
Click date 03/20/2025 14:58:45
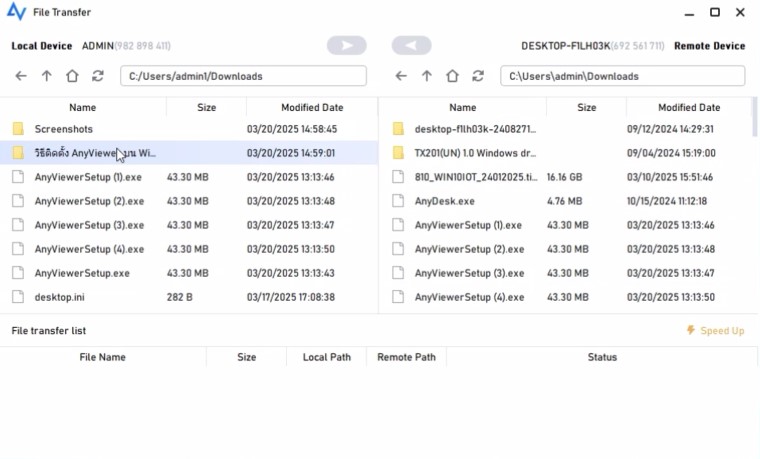point(292,129)
